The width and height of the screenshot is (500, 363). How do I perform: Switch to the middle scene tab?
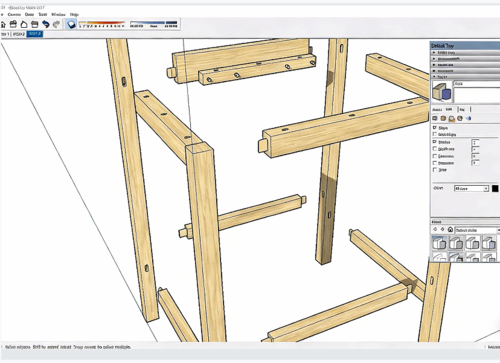pos(19,34)
